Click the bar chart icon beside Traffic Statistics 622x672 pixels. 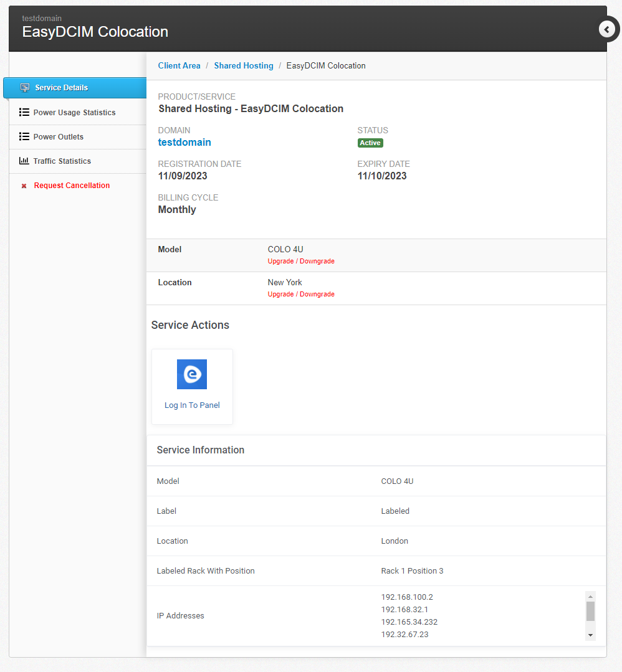[x=24, y=161]
